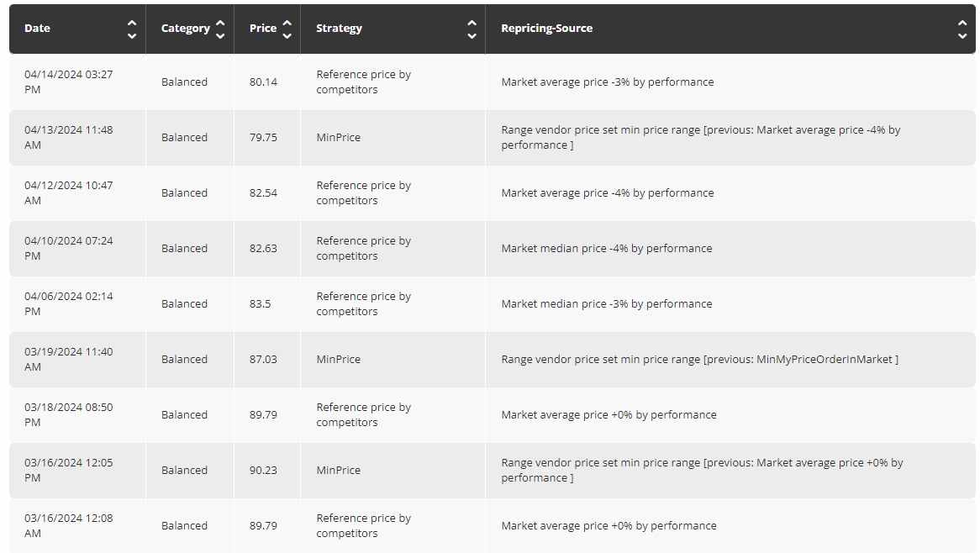Select the 90.23 price value
980x553 pixels.
(263, 470)
